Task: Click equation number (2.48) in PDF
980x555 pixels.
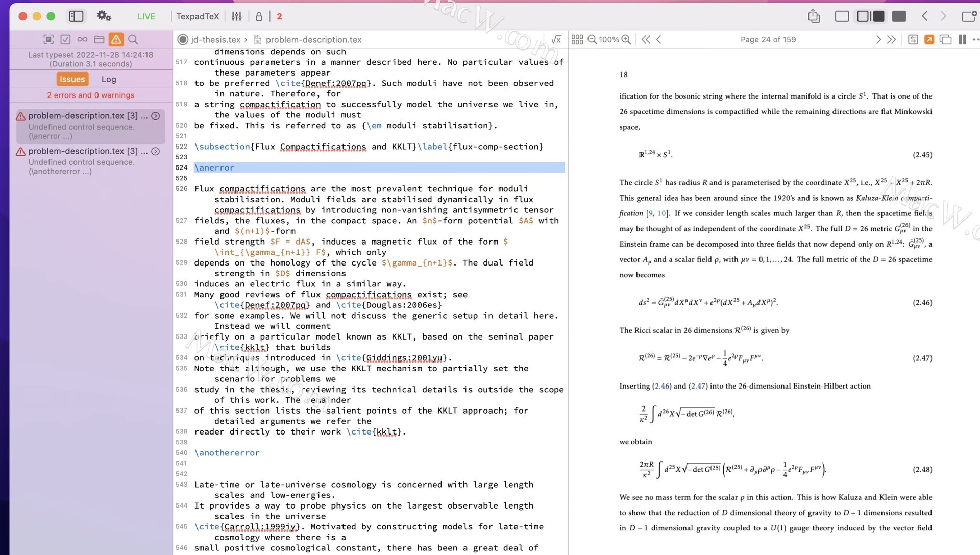Action: (922, 469)
